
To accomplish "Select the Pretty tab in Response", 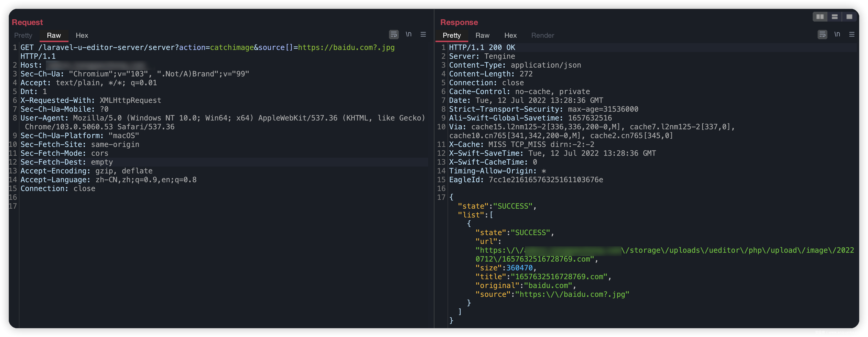I will pos(452,36).
